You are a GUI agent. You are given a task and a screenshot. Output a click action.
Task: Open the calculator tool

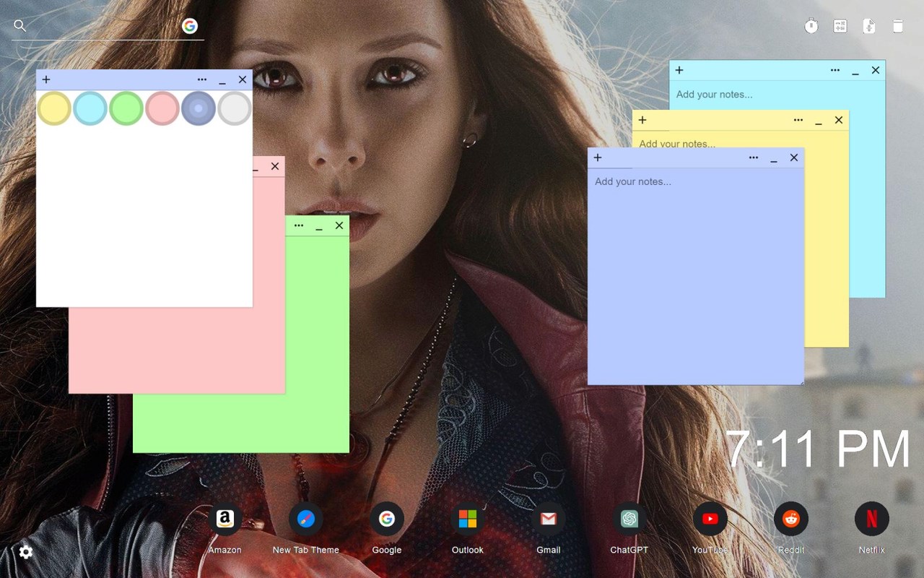point(840,27)
